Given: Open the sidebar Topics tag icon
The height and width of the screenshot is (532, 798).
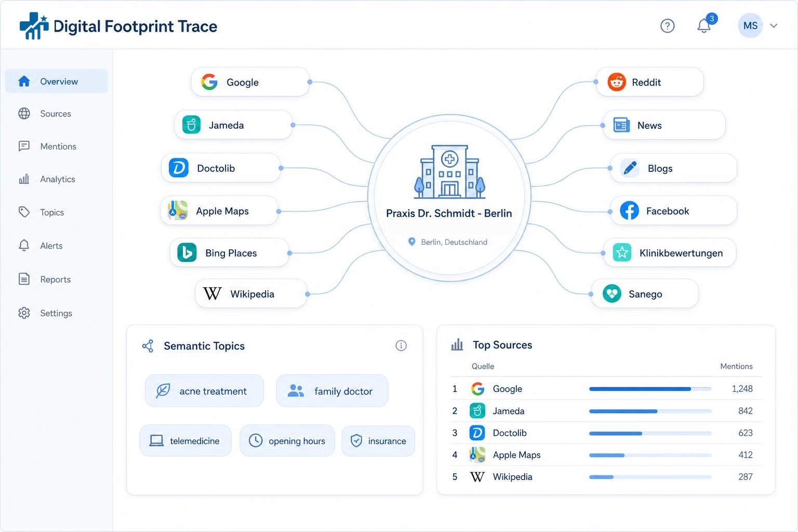Looking at the screenshot, I should (x=24, y=212).
